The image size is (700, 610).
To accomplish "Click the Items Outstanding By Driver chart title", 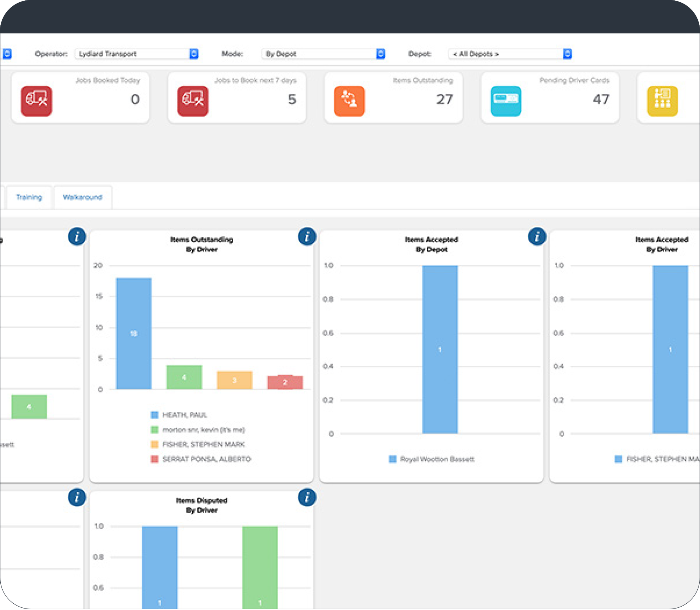I will [x=202, y=244].
